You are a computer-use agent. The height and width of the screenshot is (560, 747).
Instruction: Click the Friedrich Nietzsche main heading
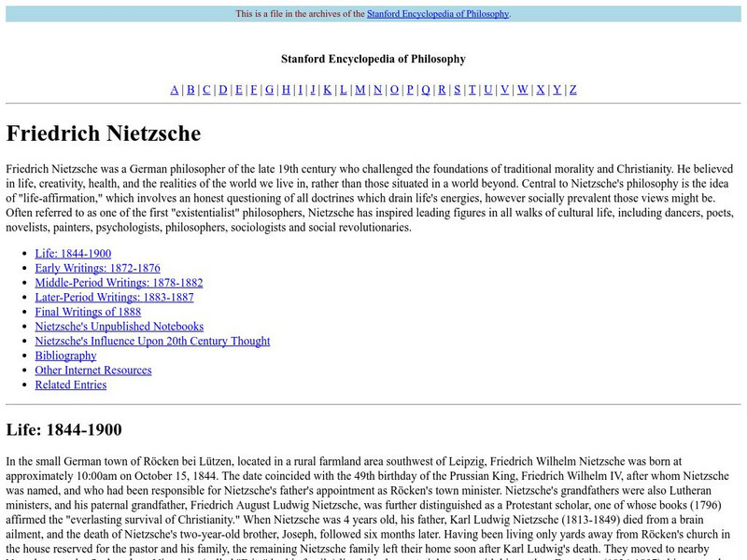[104, 133]
